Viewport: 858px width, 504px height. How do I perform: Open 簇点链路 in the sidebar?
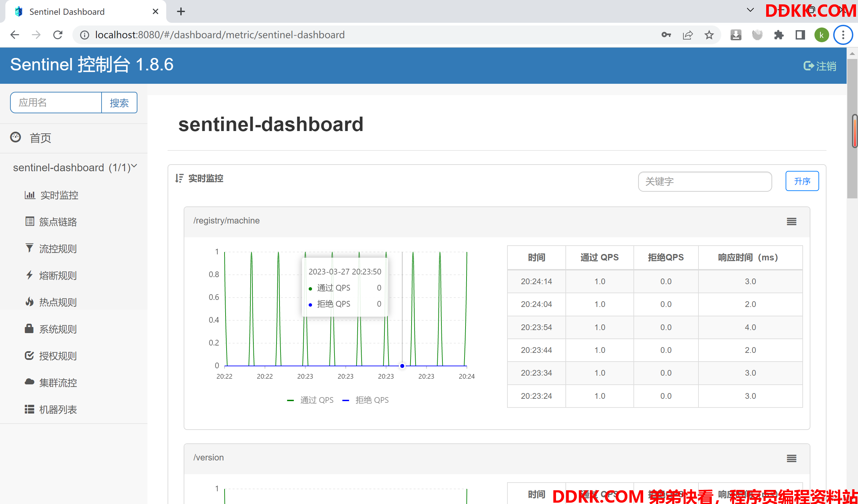58,222
